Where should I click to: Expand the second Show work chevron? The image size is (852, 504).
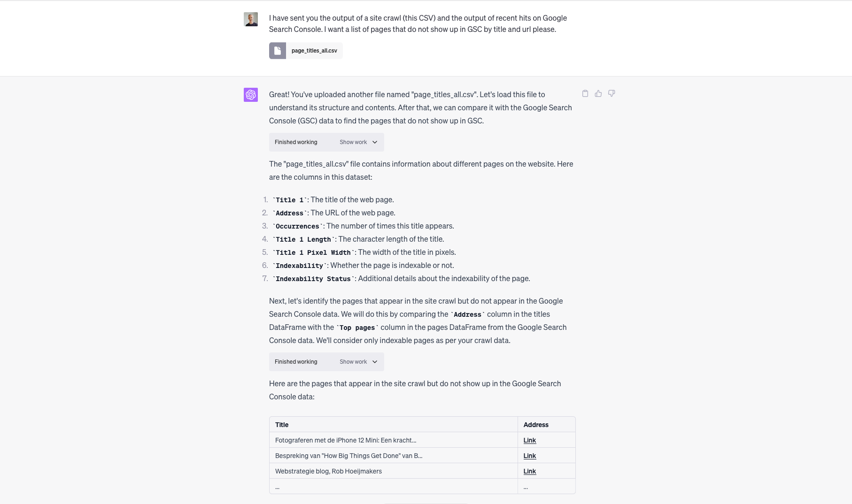(x=375, y=362)
